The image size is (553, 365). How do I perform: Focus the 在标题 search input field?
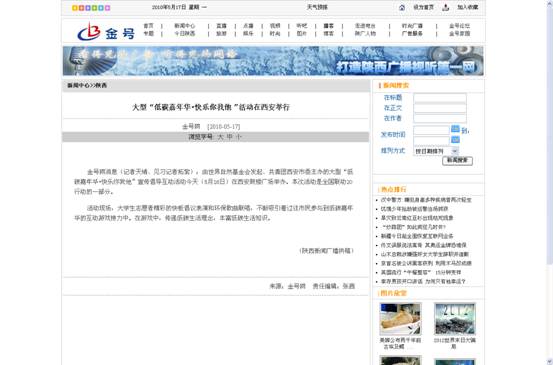click(440, 98)
